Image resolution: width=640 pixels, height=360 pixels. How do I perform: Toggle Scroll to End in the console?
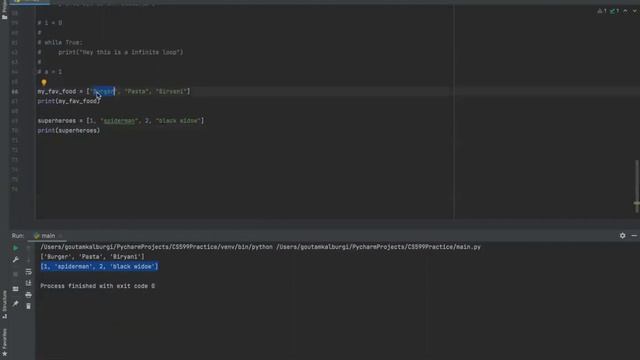[x=29, y=283]
